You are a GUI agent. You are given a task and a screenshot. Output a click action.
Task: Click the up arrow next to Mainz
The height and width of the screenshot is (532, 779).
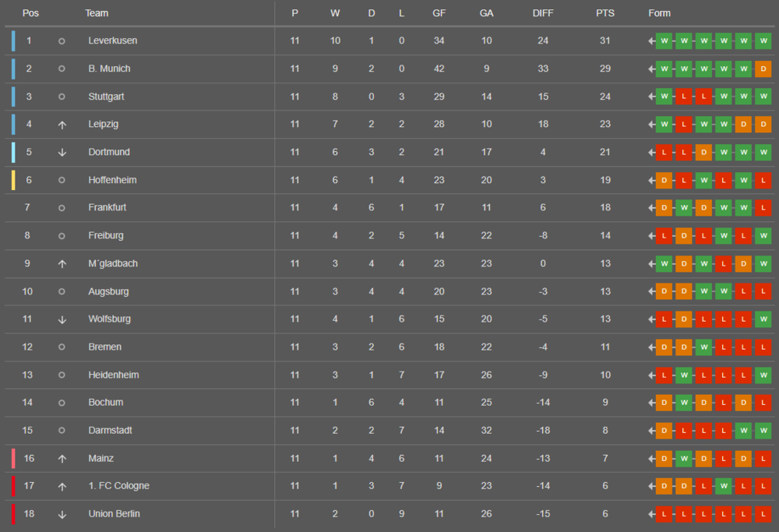point(62,459)
